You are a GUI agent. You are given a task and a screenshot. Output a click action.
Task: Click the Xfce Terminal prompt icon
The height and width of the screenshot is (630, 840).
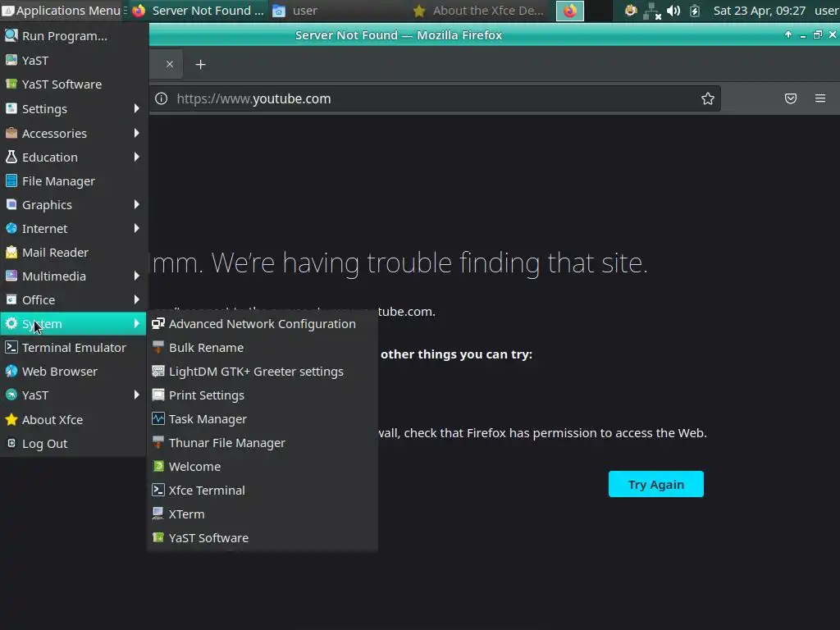coord(158,491)
